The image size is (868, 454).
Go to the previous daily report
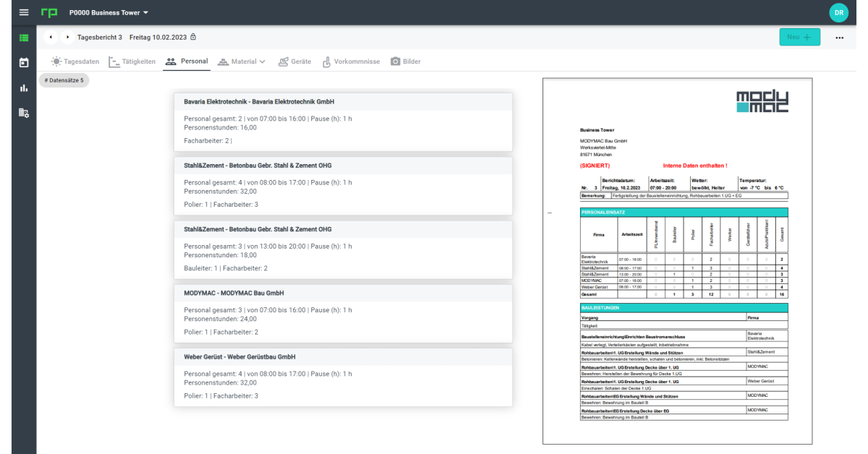click(51, 37)
